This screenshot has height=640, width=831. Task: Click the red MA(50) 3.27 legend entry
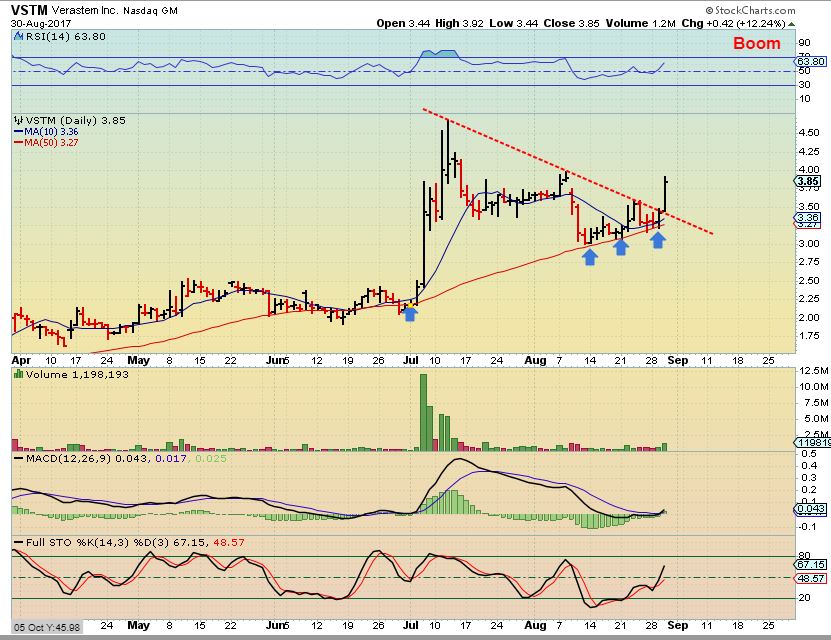click(x=46, y=142)
